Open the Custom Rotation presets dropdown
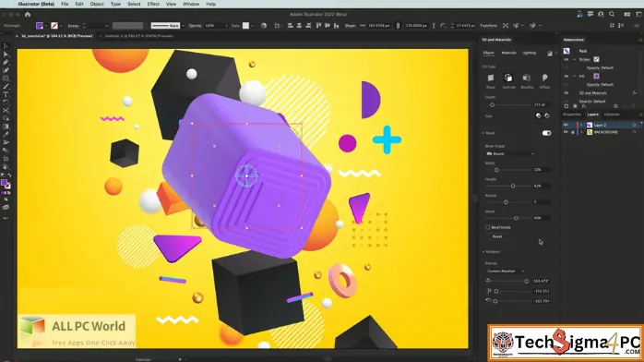The width and height of the screenshot is (644, 362). click(x=506, y=271)
